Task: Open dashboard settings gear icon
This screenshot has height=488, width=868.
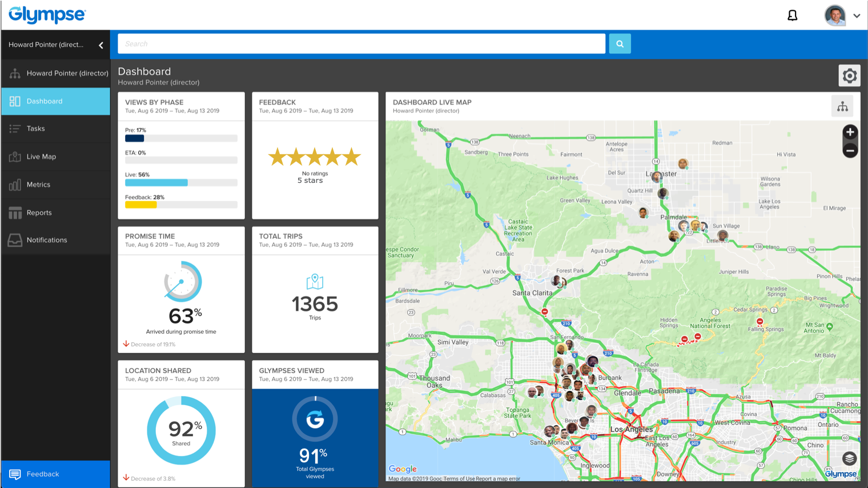Action: 850,75
